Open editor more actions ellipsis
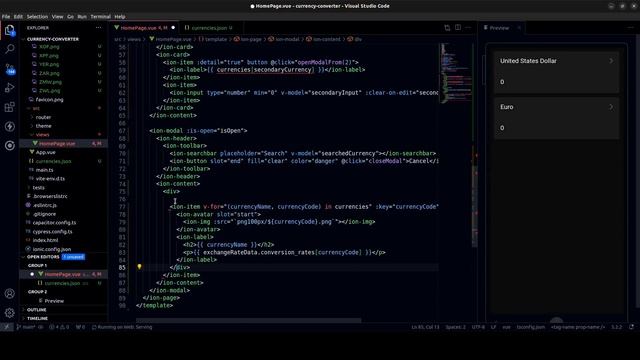640x360 pixels. coord(468,28)
